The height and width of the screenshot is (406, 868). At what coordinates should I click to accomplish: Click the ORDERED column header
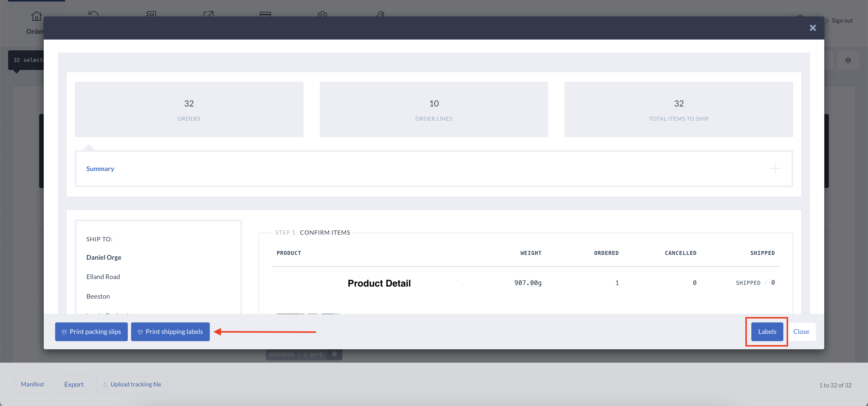pos(606,253)
